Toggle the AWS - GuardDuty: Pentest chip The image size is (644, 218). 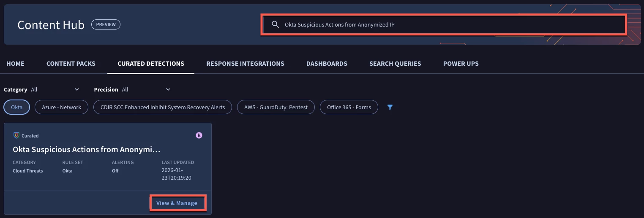(x=276, y=107)
